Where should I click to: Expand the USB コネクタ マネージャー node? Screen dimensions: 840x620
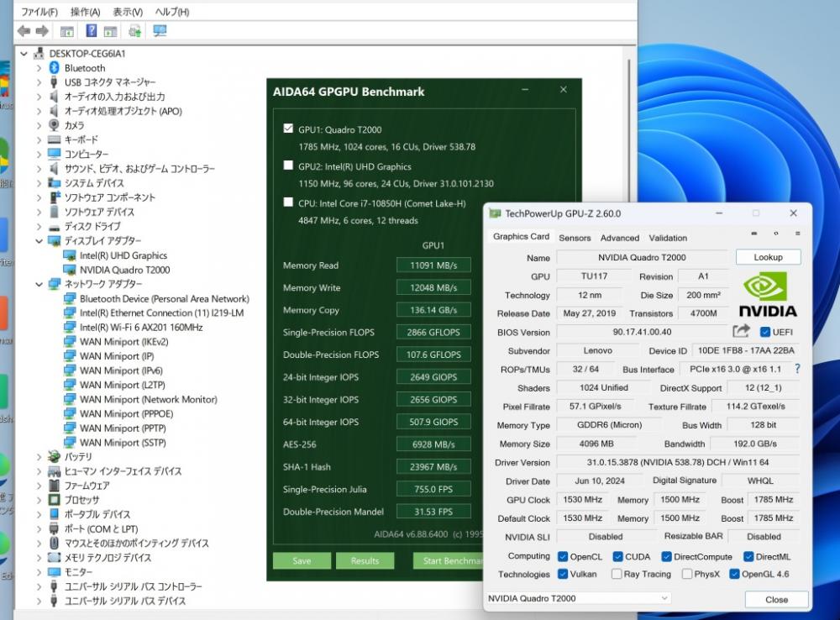pos(39,82)
